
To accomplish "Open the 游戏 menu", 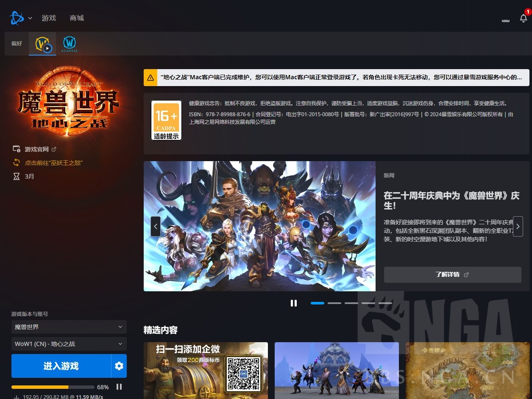I will 48,18.
